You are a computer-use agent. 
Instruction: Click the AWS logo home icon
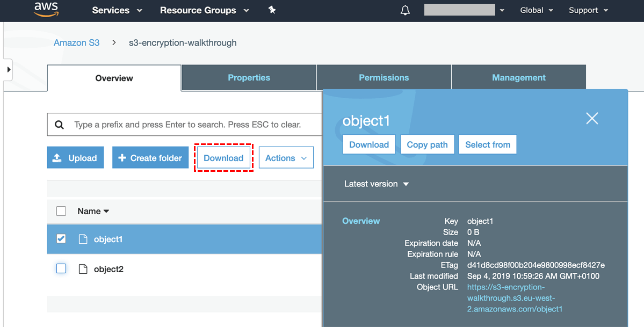(46, 10)
